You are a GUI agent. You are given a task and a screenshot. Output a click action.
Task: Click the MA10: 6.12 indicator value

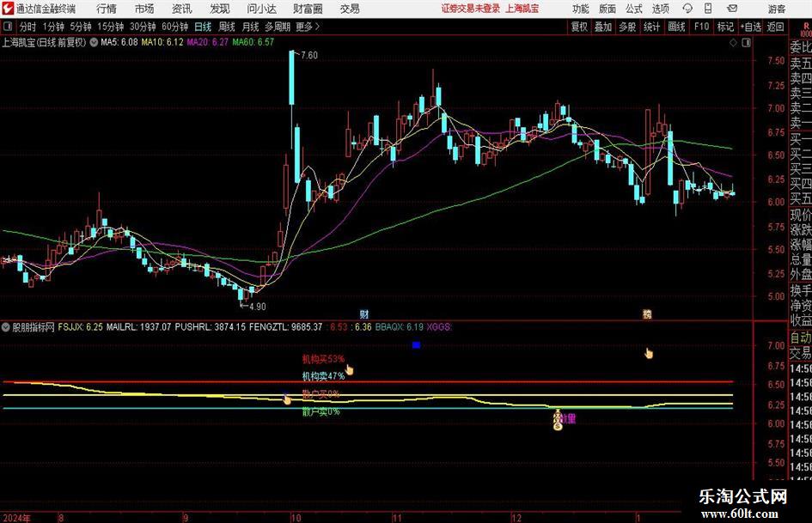pos(162,42)
